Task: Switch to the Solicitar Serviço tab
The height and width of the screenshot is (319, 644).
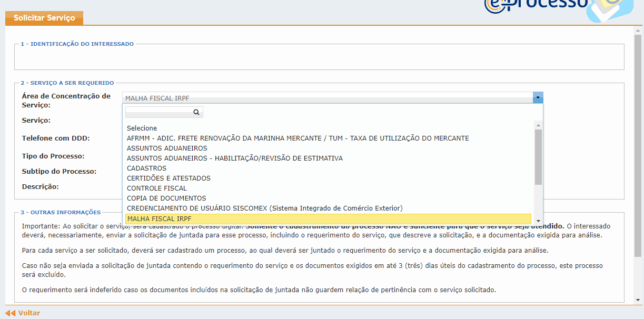Action: point(44,17)
